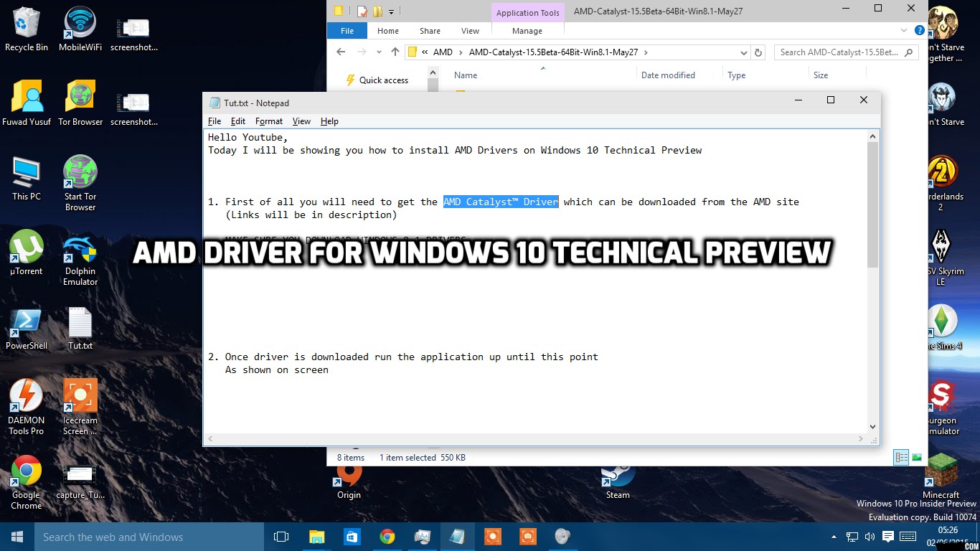Go up one folder level in Explorer
Viewport: 980px width, 551px height.
(x=395, y=52)
